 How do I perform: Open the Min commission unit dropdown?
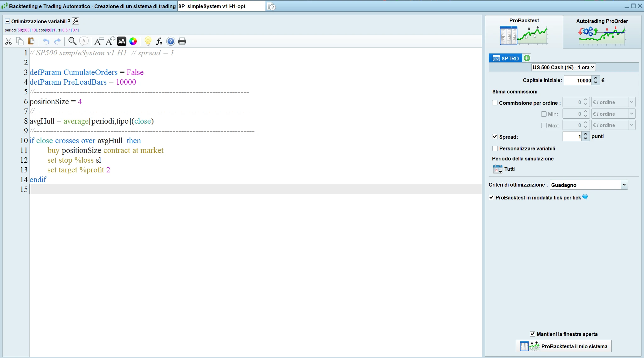pos(613,114)
